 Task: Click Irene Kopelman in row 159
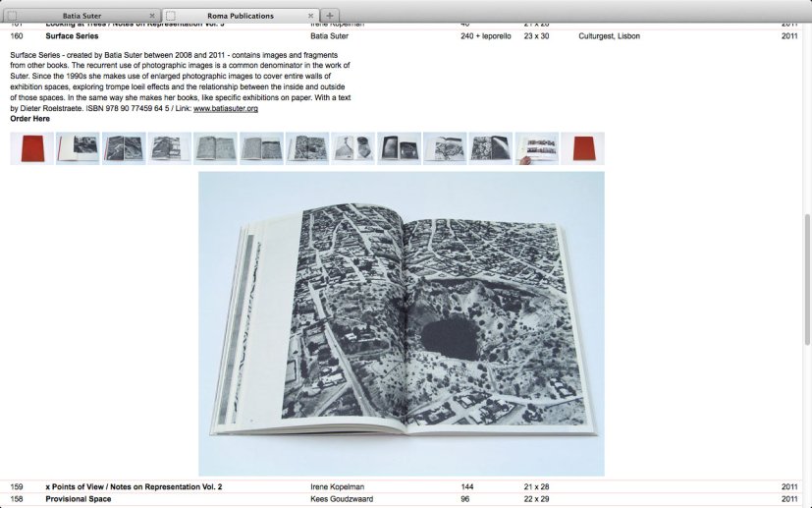coord(337,486)
